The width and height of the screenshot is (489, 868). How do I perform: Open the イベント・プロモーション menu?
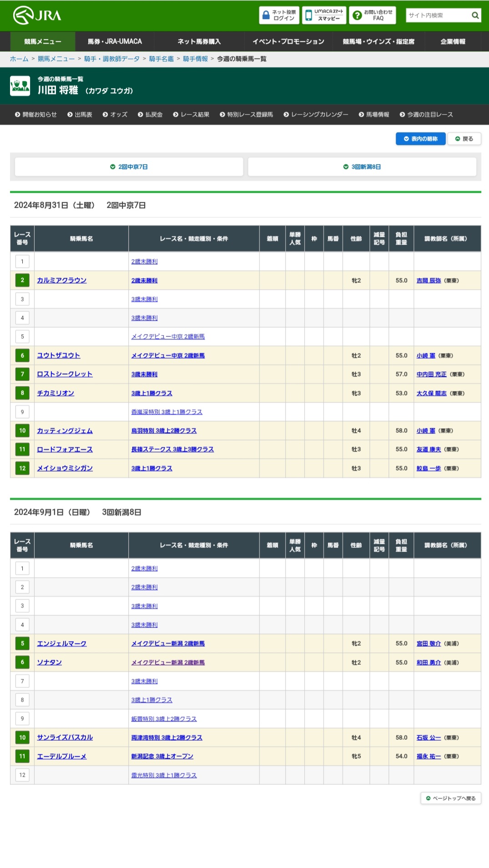pos(288,41)
